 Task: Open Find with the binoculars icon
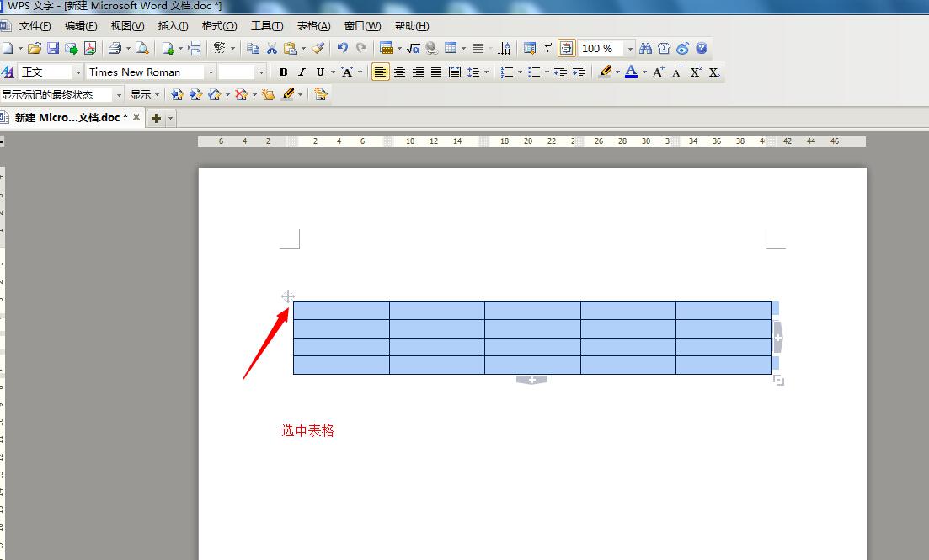[x=646, y=49]
